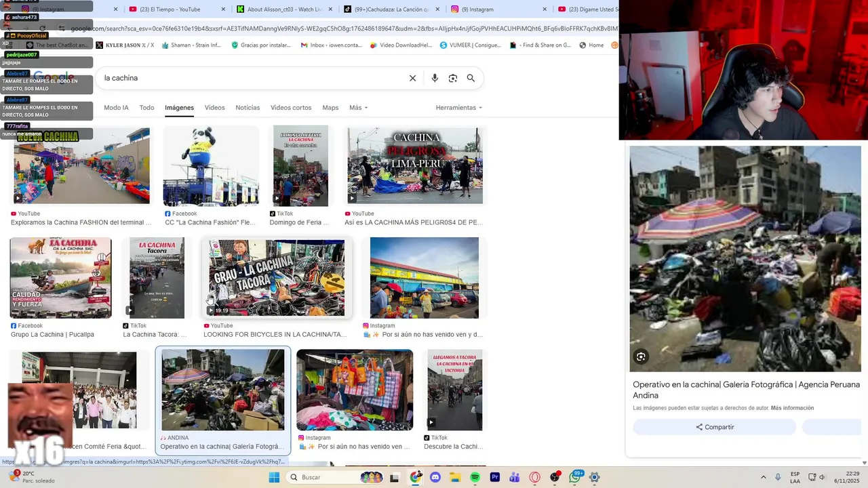The height and width of the screenshot is (488, 868).
Task: Open the La Cachina Tacora TikTok thumbnail
Action: coord(157,278)
